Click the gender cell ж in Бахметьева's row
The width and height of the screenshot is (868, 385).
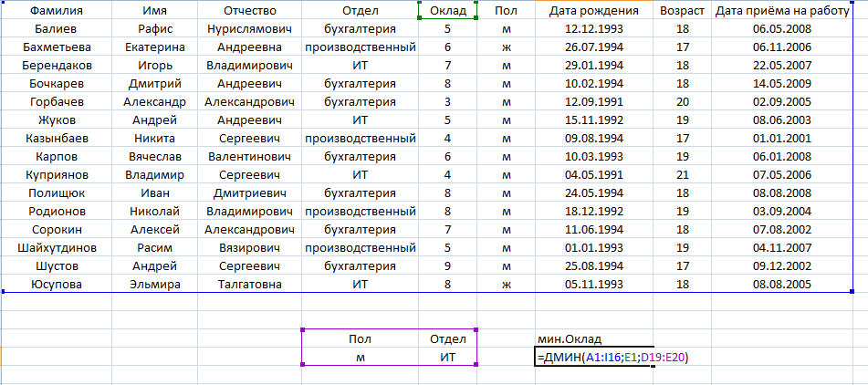click(506, 47)
